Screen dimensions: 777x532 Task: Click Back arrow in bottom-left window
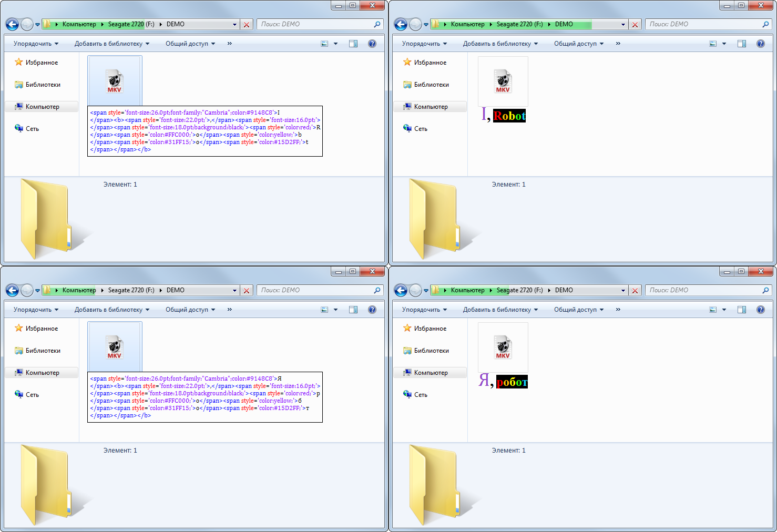[x=12, y=290]
